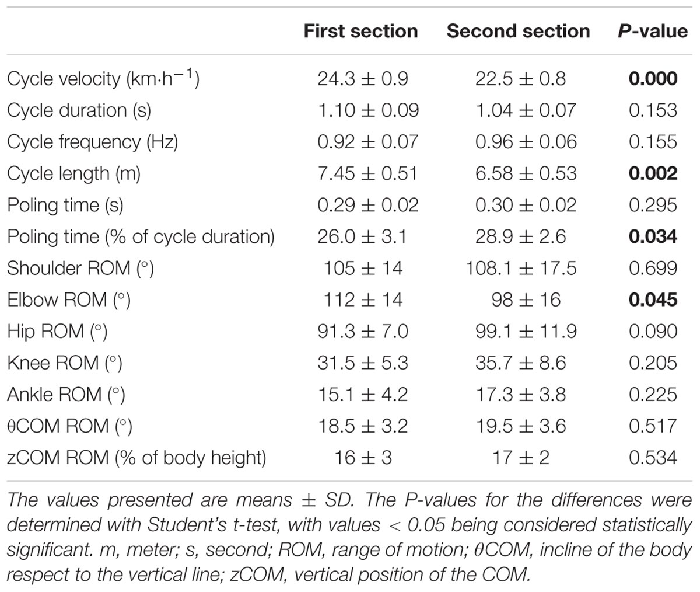
Task: Click the "Poling time (s)" row label
Action: click(65, 205)
